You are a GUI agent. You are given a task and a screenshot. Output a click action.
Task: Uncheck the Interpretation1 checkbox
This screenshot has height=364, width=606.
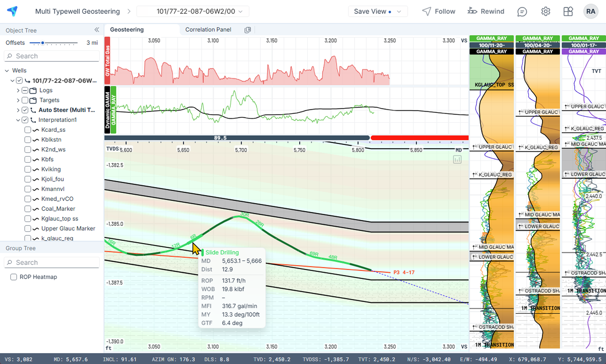pyautogui.click(x=25, y=120)
